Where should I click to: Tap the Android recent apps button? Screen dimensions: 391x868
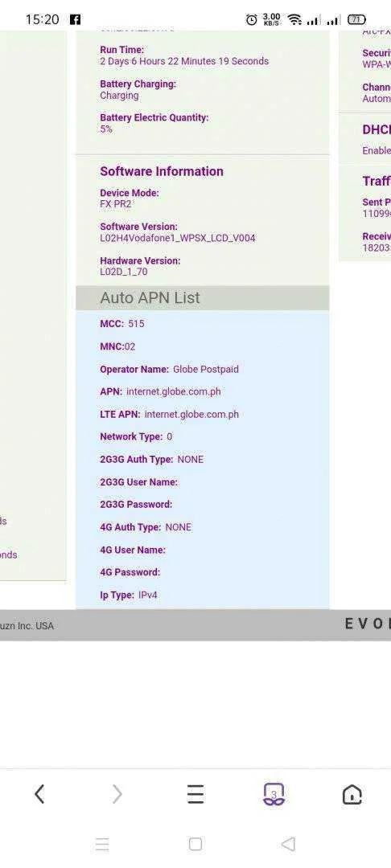click(102, 844)
